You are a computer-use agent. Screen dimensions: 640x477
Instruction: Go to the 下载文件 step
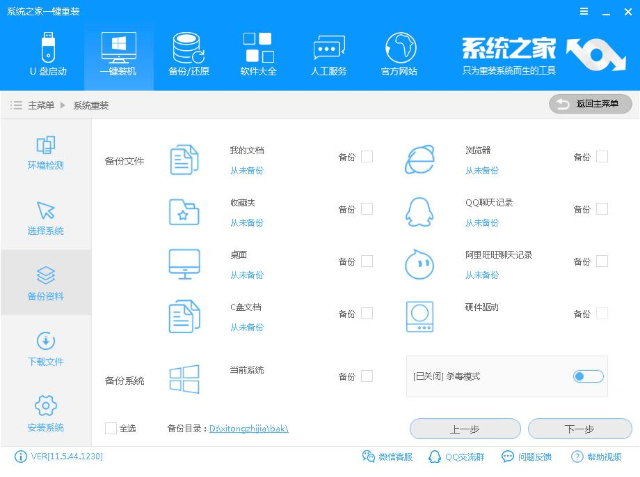tap(46, 349)
